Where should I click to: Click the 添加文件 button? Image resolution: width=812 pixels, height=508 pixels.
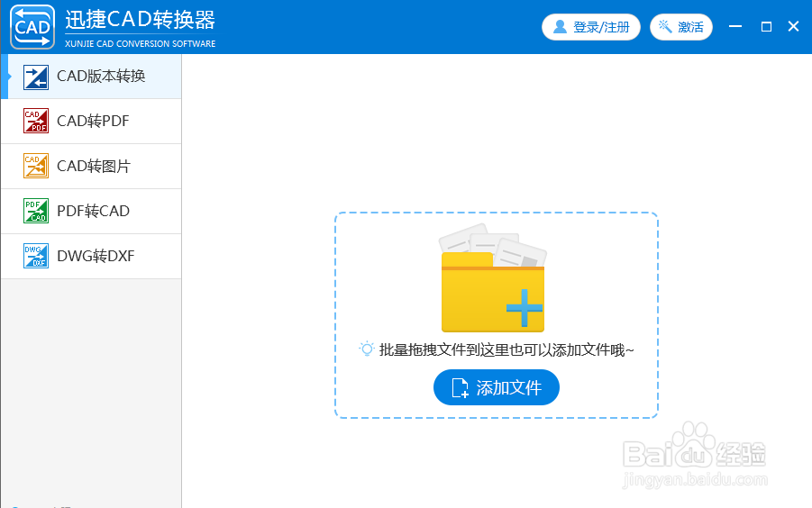(496, 387)
